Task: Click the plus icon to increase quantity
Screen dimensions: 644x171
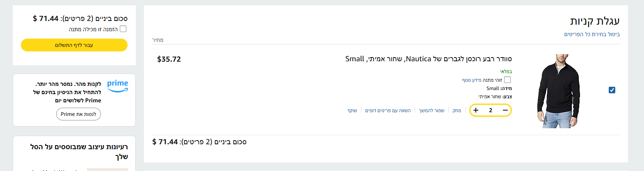Action: 476,110
